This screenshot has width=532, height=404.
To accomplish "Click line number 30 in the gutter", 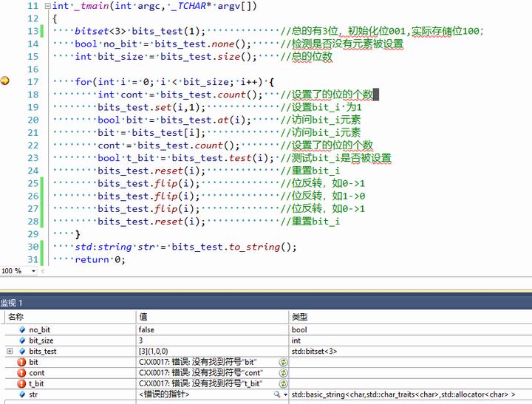I will [x=33, y=247].
